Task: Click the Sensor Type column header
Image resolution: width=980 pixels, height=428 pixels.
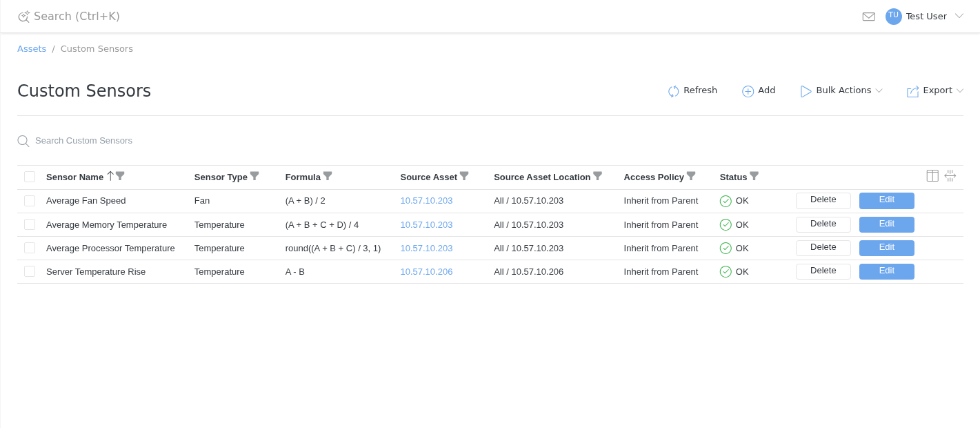Action: tap(221, 177)
